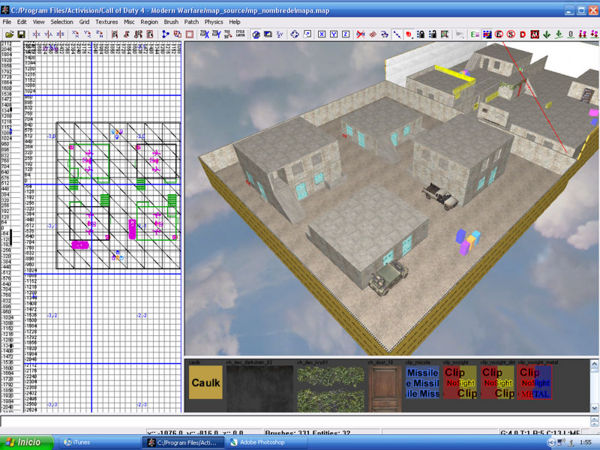Click the system tray clock
This screenshot has height=450, width=600.
click(585, 443)
